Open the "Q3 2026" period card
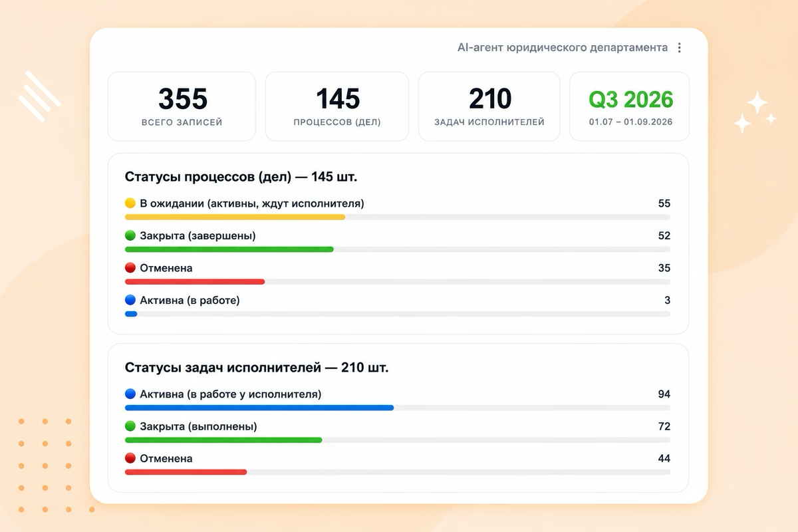The width and height of the screenshot is (798, 532). coord(630,106)
